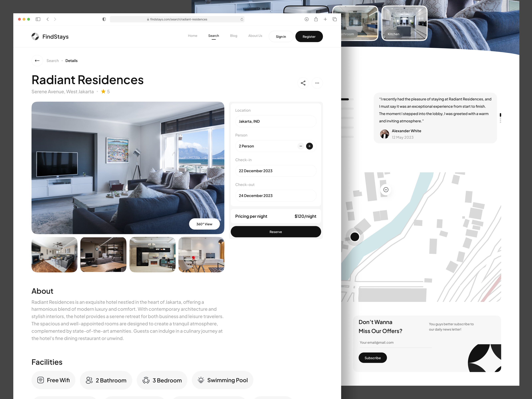Viewport: 532px width, 399px height.
Task: Click Safari's downloads icon
Action: [x=306, y=19]
